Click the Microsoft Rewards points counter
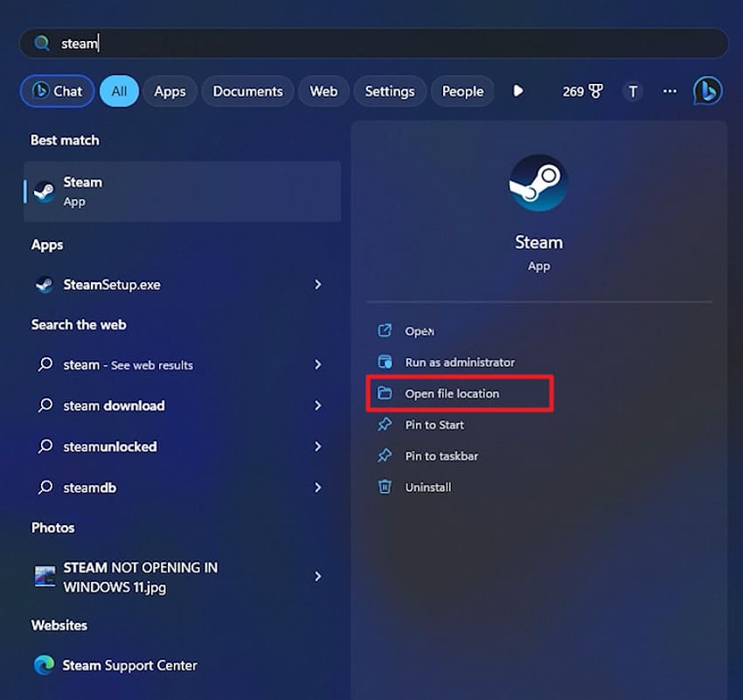Screen dimensions: 743x700 pyautogui.click(x=582, y=91)
